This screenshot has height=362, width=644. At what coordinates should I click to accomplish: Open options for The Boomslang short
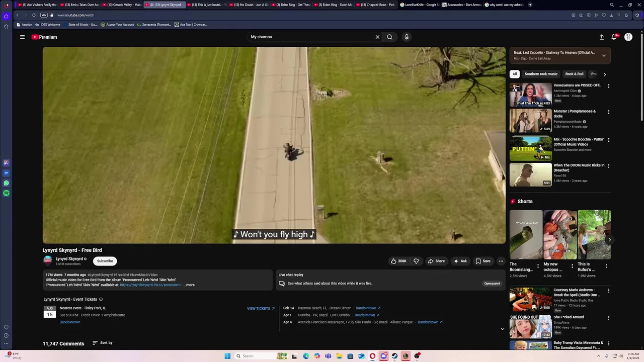[538, 266]
